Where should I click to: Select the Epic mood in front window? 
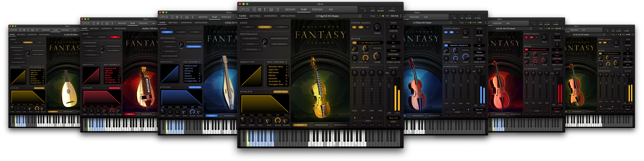tap(281, 27)
